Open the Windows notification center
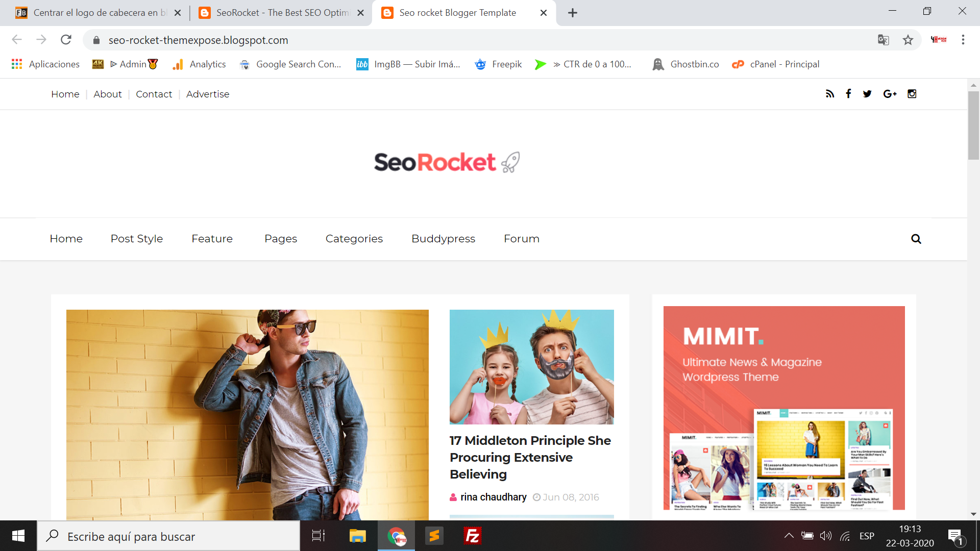This screenshot has width=980, height=551. click(955, 536)
